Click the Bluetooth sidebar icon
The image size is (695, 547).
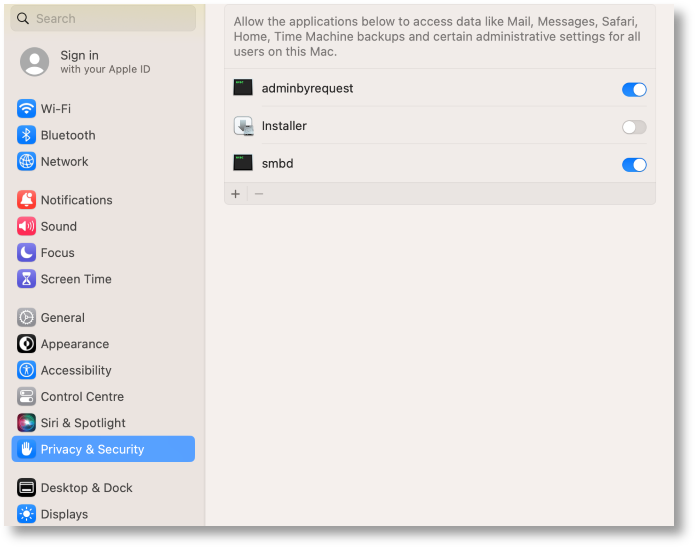click(x=26, y=135)
